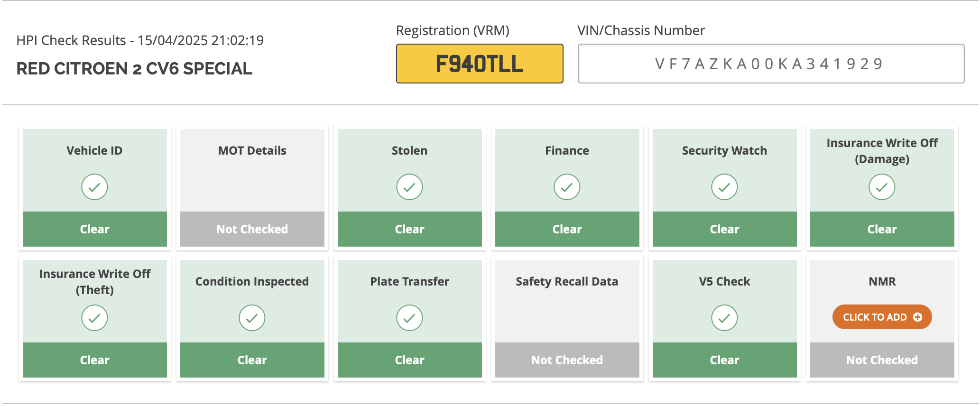Screen dimensions: 980x406
Task: Click the V5 Check checkmark icon
Action: (x=724, y=318)
